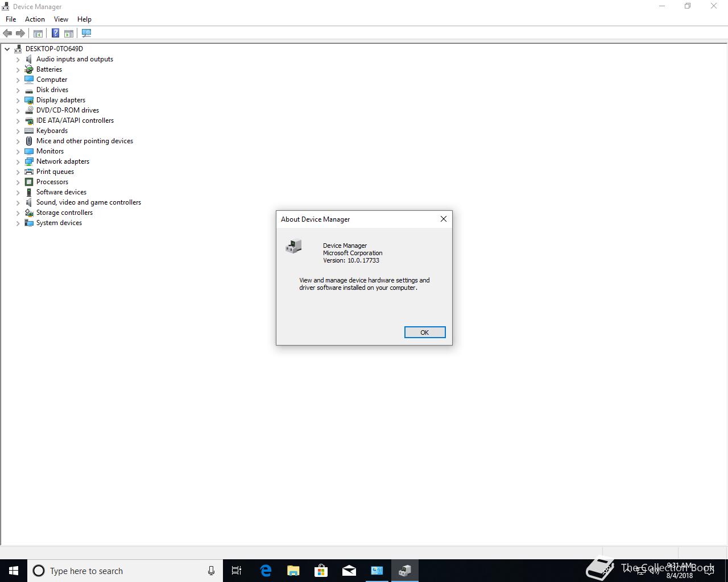Expand the DVD/CD-ROM drives node
The width and height of the screenshot is (728, 582).
tap(18, 110)
